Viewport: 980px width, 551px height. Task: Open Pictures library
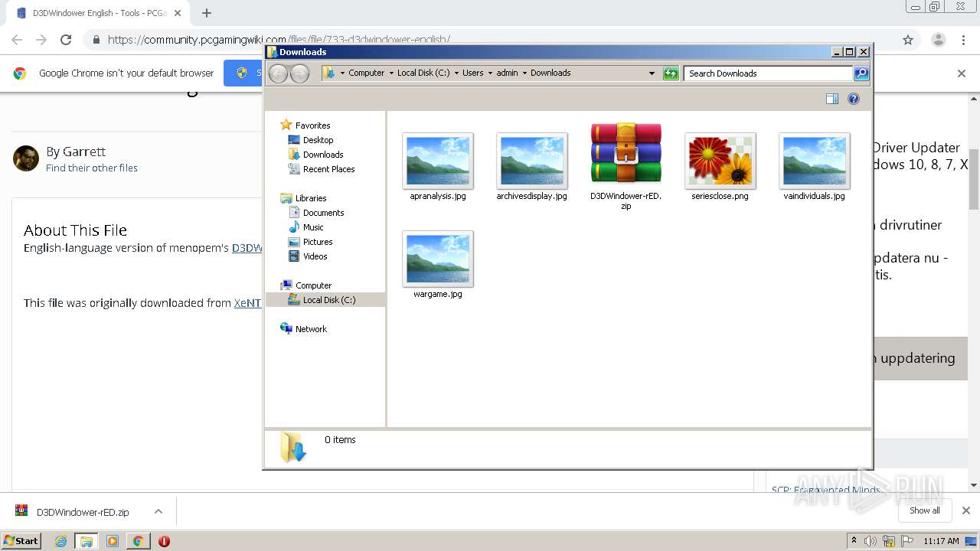pos(317,242)
